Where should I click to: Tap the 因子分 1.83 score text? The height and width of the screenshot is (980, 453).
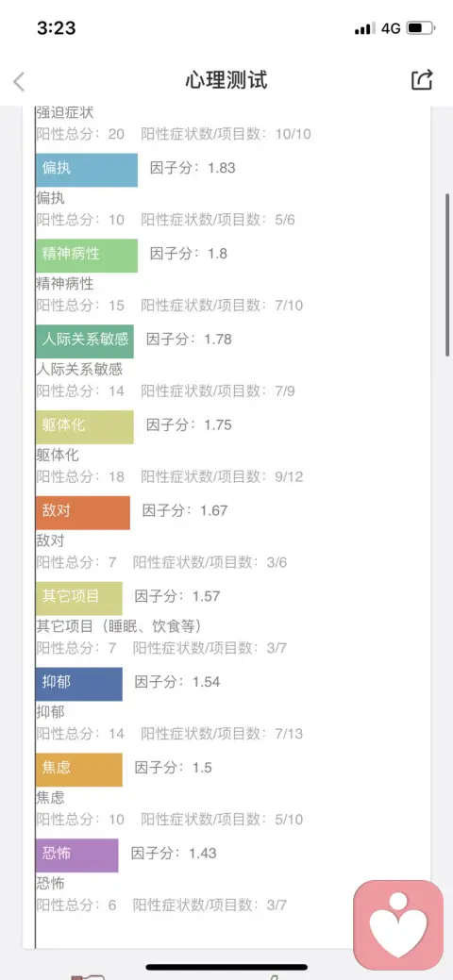click(193, 168)
